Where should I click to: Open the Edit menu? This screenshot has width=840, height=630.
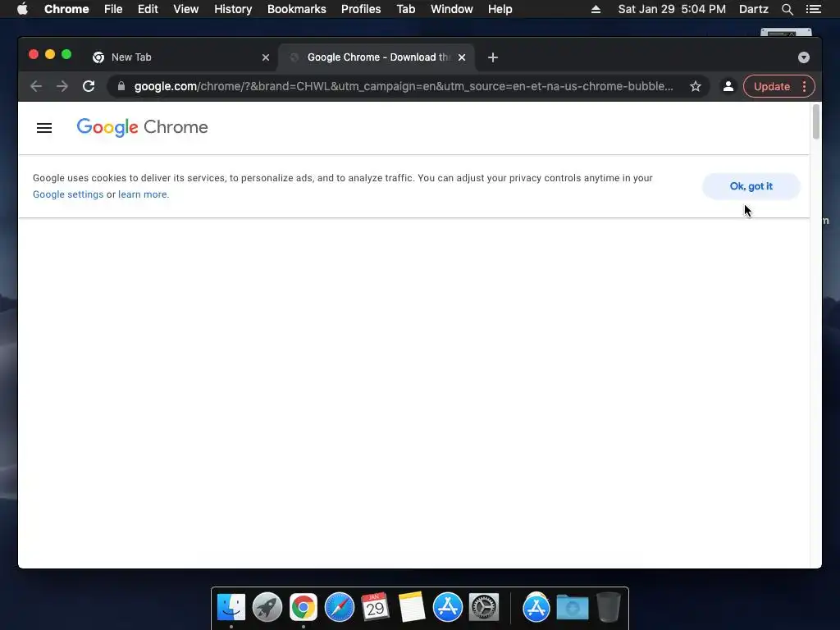point(148,9)
